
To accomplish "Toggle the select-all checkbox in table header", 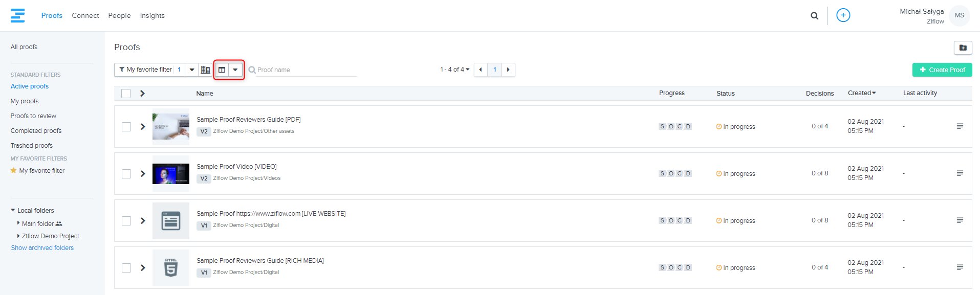I will click(126, 94).
